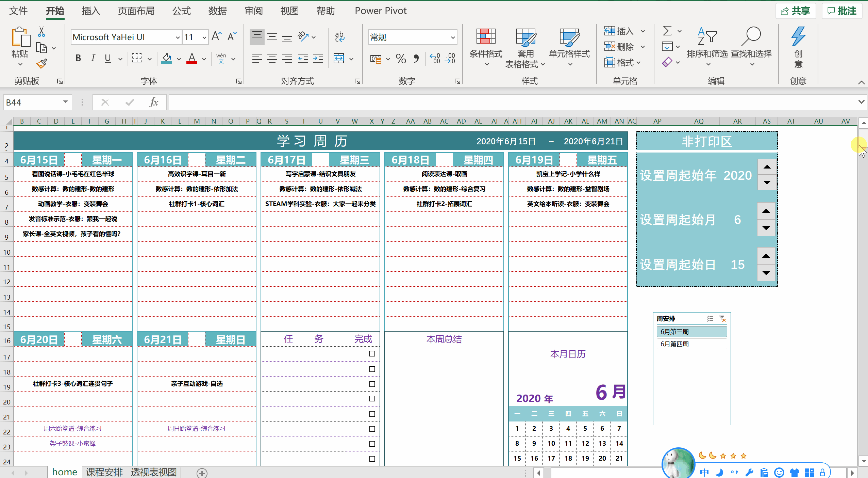Select 6月第四周 in slicer
The height and width of the screenshot is (478, 868).
point(692,344)
